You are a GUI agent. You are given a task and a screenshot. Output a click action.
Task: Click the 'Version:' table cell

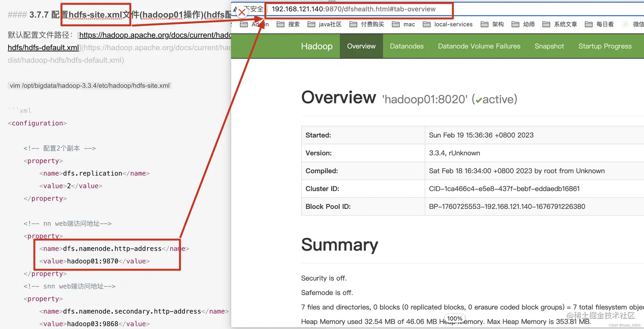363,153
